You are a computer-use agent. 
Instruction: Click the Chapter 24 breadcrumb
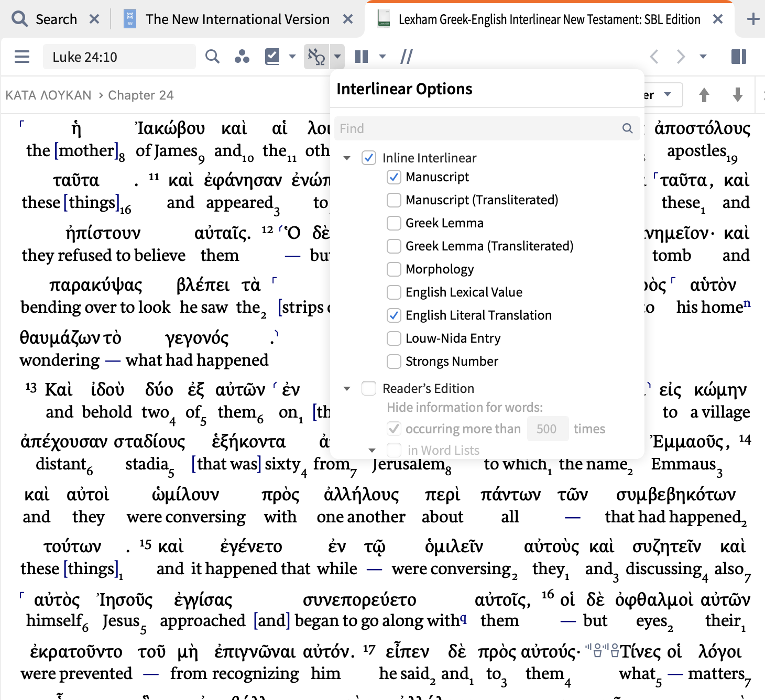[x=140, y=95]
